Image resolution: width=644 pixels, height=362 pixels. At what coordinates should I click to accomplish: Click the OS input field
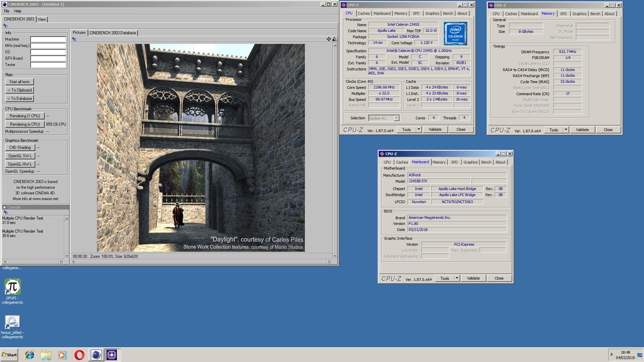point(48,52)
